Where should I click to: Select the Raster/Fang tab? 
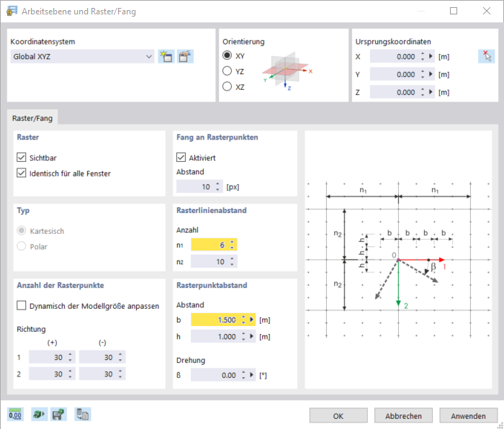(32, 117)
